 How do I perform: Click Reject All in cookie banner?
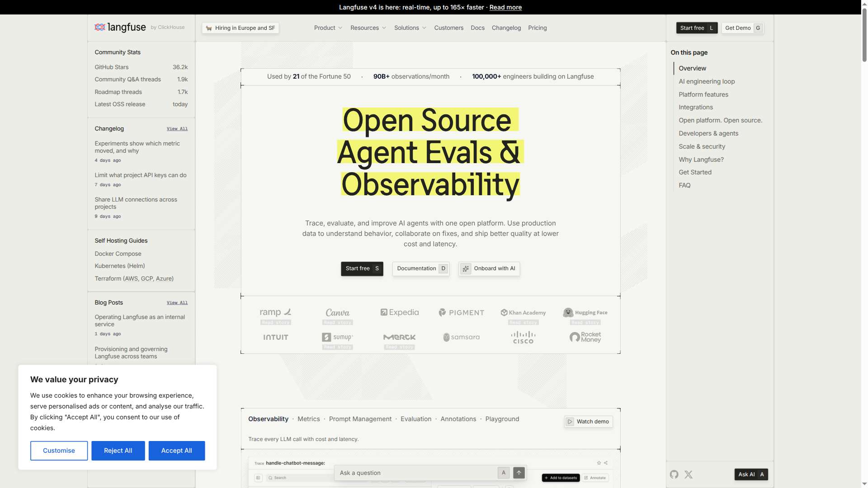[118, 450]
